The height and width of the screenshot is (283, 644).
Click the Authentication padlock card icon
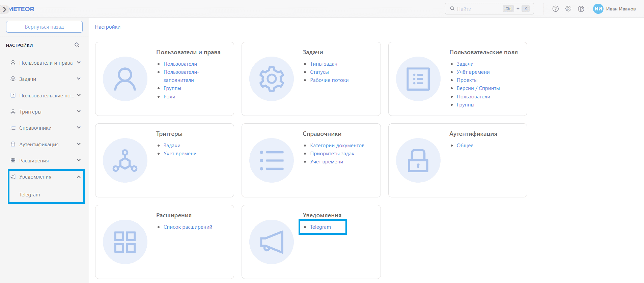(x=418, y=160)
